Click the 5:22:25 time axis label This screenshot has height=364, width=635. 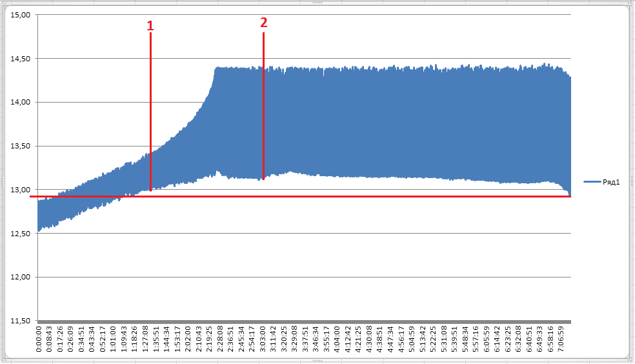tap(432, 339)
